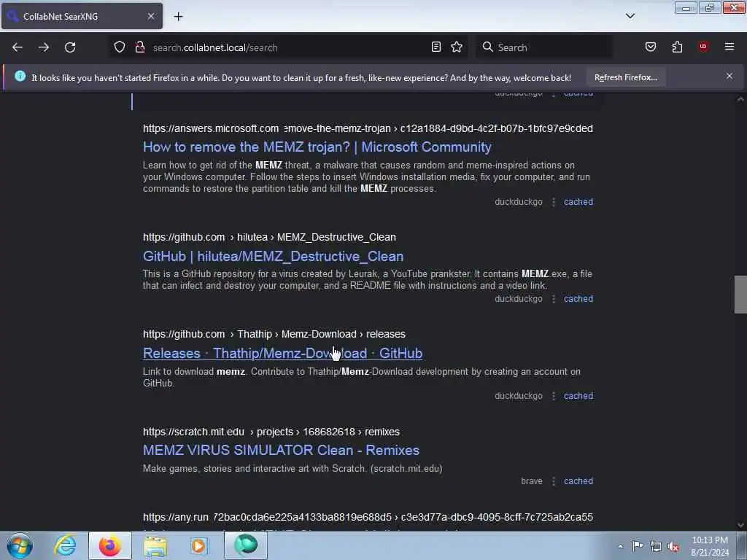Open options dots beside MEMZ_Destructive_Clean cached

click(554, 299)
